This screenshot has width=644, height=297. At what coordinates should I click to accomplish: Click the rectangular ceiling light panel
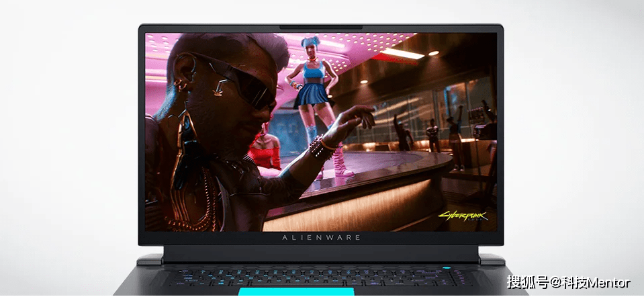coord(402,52)
